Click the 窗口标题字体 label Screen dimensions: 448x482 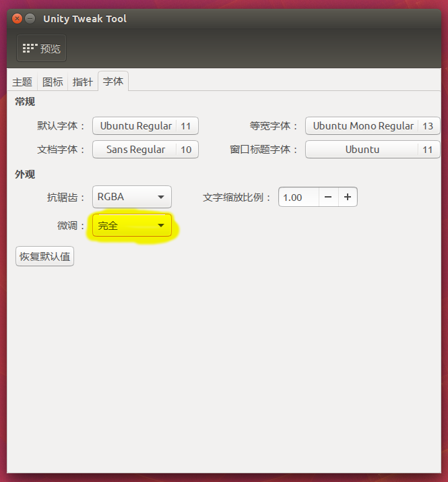click(x=263, y=150)
